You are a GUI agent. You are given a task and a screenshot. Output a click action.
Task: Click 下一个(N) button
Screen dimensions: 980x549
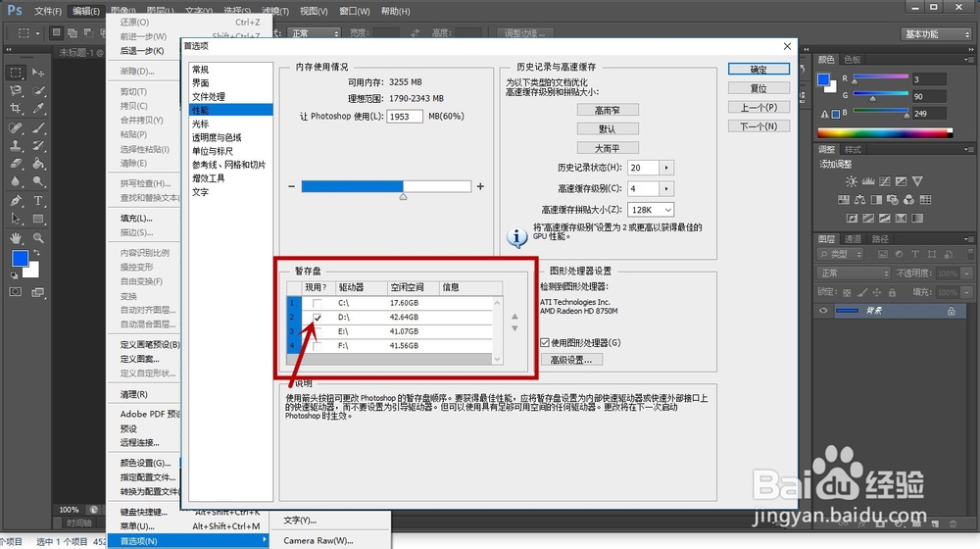click(x=759, y=126)
